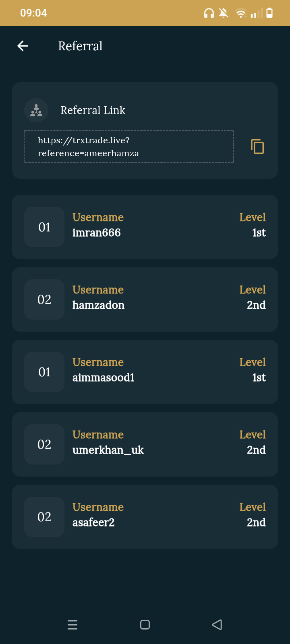Tap the muted notification bell icon
Image resolution: width=290 pixels, height=644 pixels.
pyautogui.click(x=224, y=13)
